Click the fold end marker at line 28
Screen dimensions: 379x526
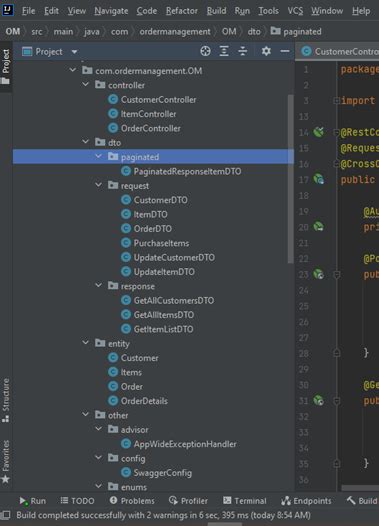pos(337,352)
